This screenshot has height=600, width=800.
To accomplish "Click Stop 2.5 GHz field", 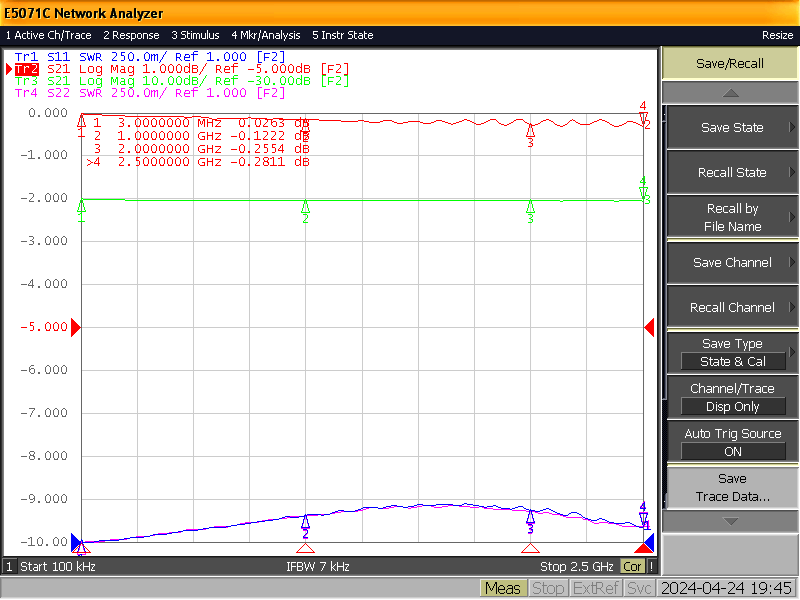I will point(577,567).
